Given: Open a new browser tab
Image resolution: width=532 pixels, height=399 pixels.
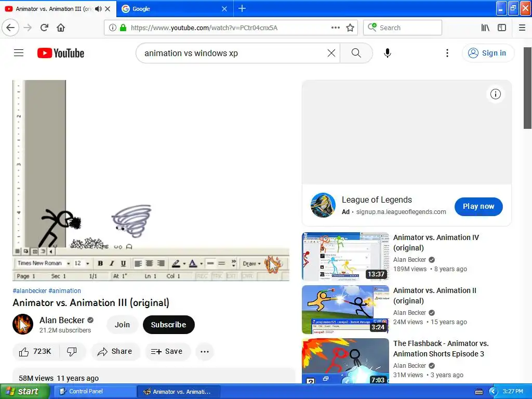Looking at the screenshot, I should (242, 8).
